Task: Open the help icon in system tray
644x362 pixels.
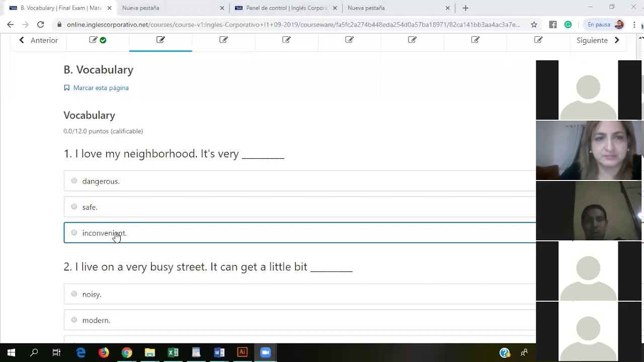Action: pyautogui.click(x=505, y=352)
